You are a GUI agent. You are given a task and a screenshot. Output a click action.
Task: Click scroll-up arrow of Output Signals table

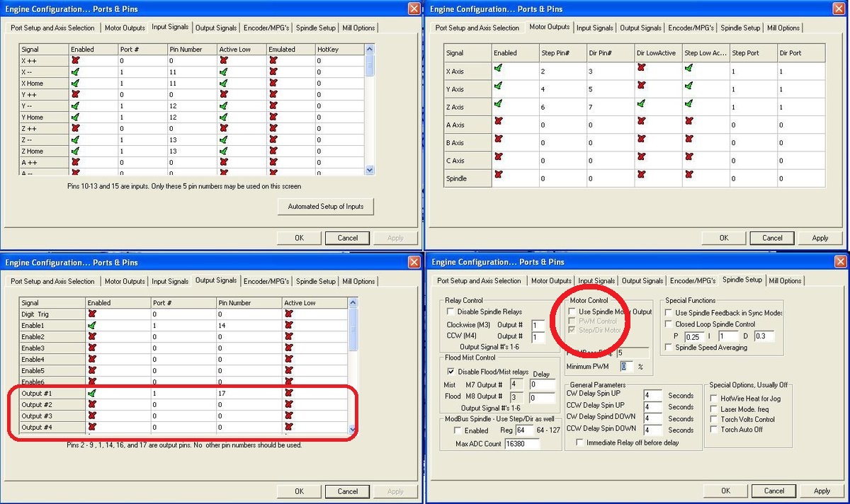tap(353, 302)
